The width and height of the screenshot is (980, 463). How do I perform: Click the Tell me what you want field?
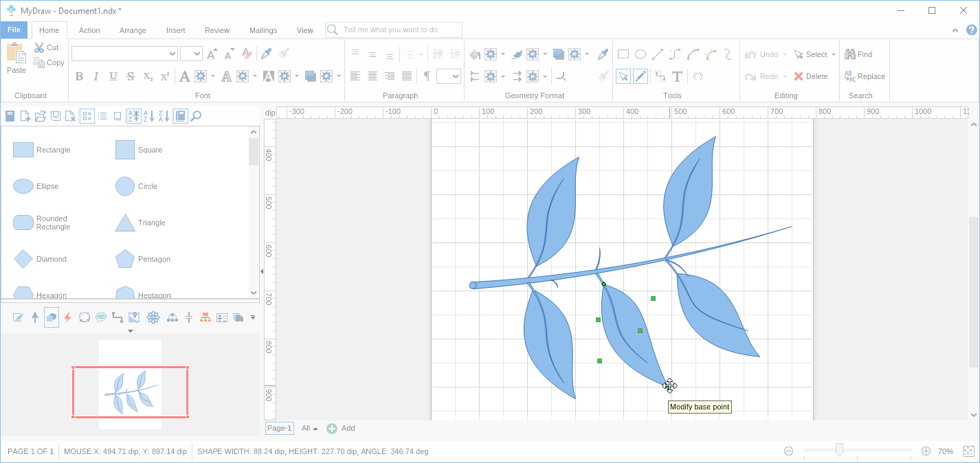(x=394, y=30)
